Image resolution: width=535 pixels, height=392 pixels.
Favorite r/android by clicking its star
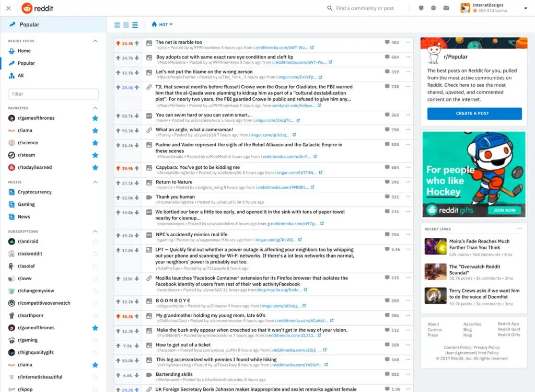[x=95, y=241]
